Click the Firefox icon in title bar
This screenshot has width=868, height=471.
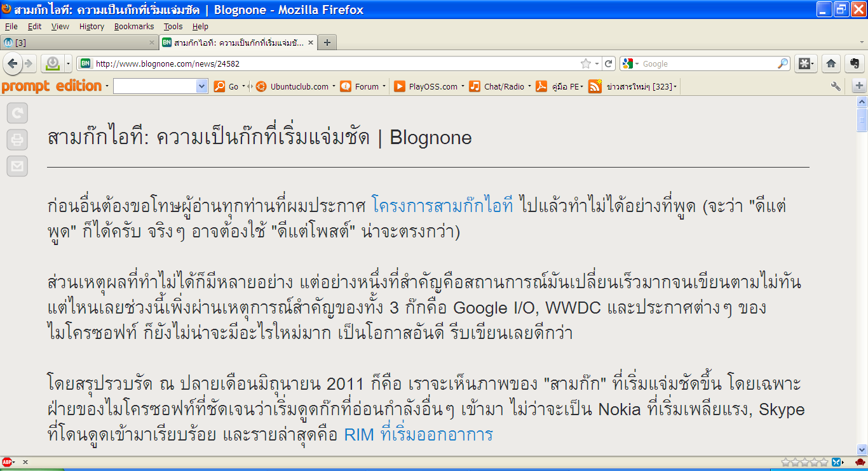7,9
